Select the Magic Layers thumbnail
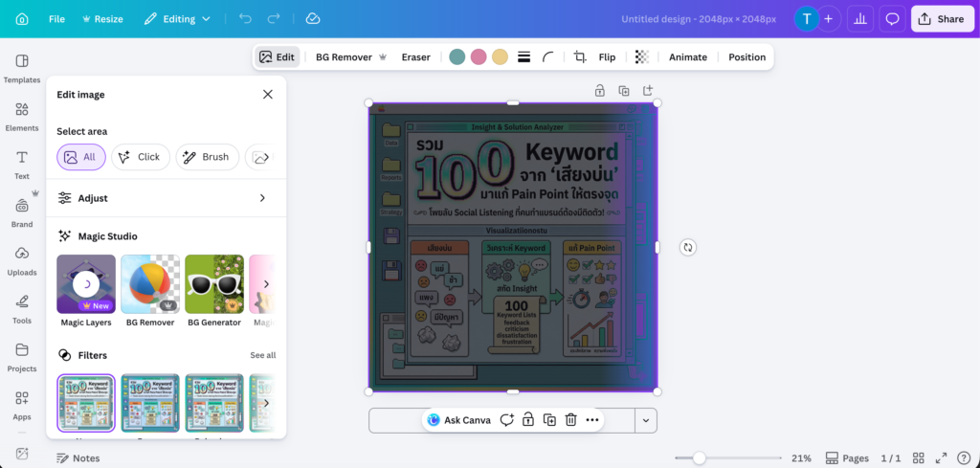980x468 pixels. tap(86, 284)
